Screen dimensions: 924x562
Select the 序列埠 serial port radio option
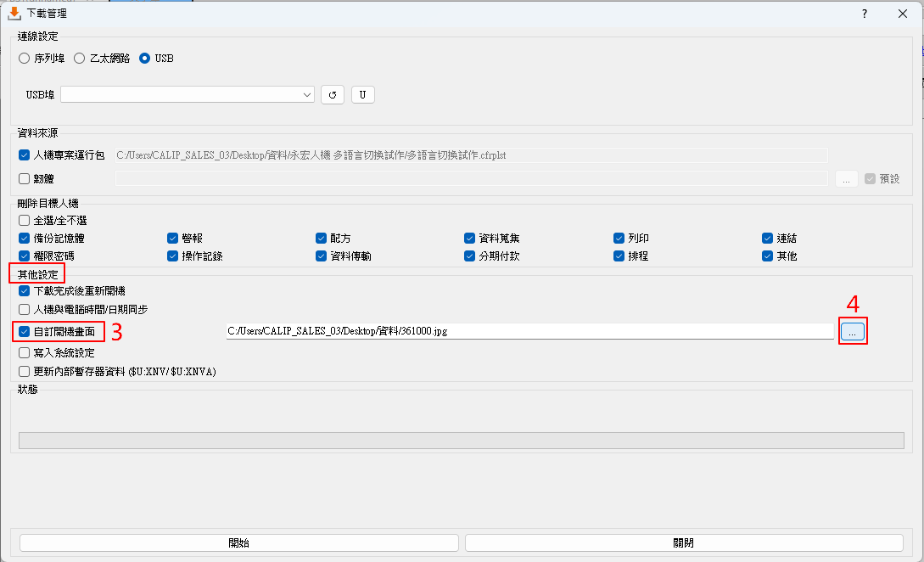(25, 59)
